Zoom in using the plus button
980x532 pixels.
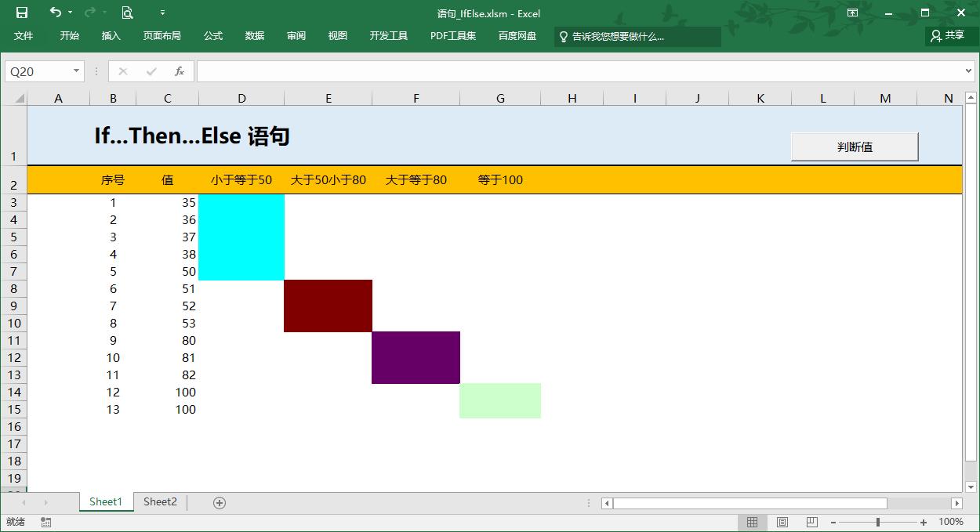922,521
